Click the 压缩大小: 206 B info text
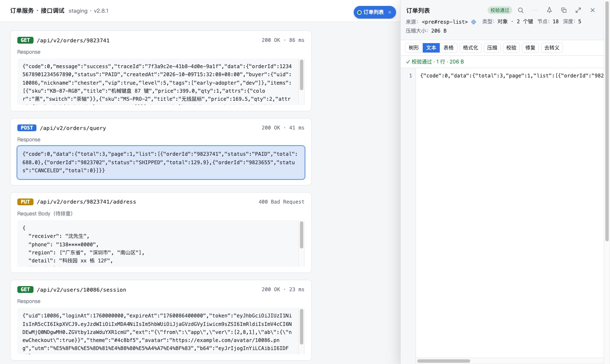The width and height of the screenshot is (610, 364). click(426, 31)
